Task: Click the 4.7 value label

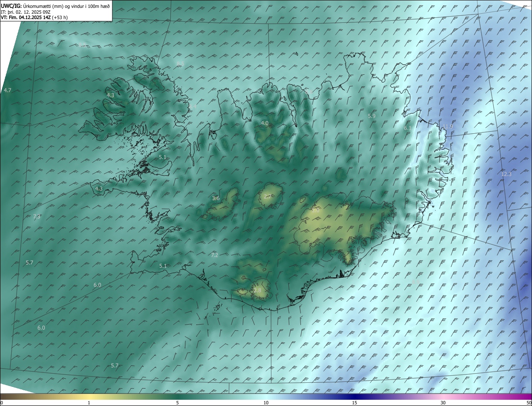Action: tap(7, 90)
